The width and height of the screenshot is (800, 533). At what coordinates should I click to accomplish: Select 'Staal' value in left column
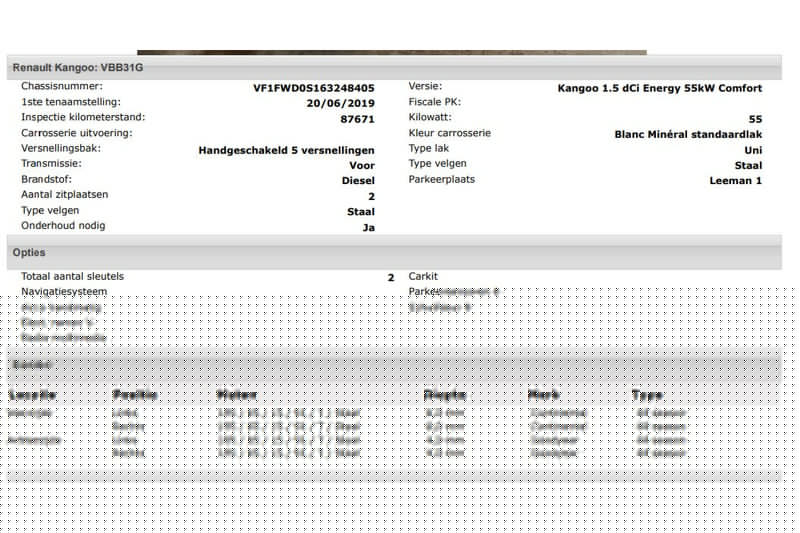coord(361,212)
